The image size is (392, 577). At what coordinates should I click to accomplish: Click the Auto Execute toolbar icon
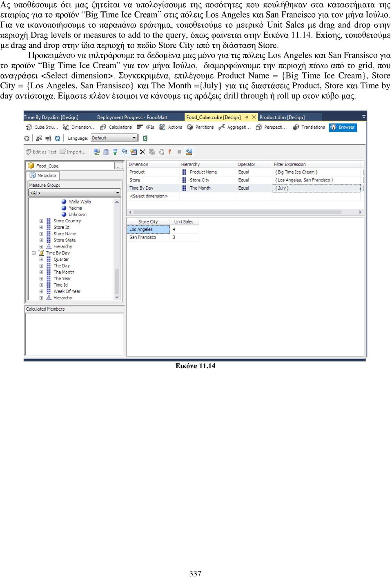(x=124, y=152)
